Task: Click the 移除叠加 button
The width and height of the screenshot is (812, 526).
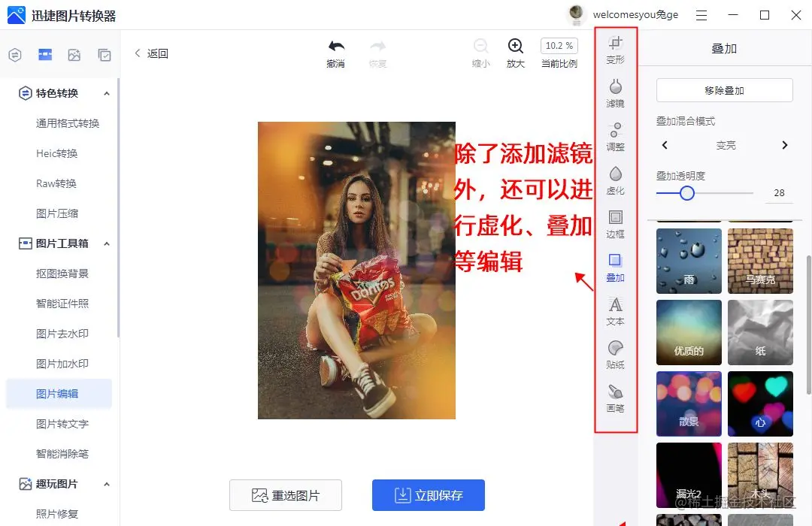Action: coord(725,91)
